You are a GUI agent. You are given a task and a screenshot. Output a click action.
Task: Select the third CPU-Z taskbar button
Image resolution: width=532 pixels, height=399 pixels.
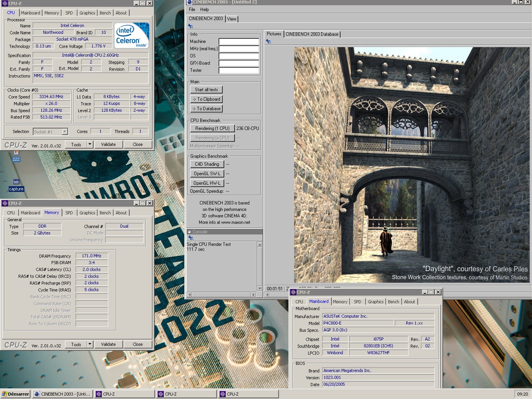pos(249,394)
